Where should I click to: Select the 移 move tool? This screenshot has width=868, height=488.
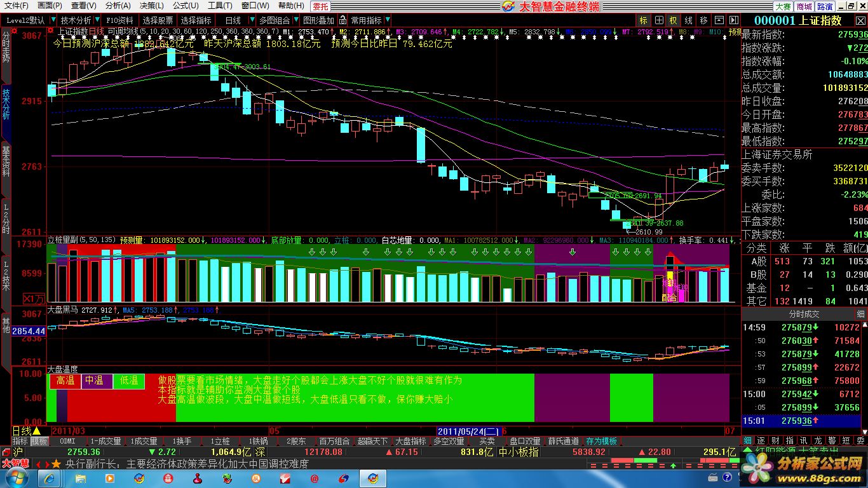coord(703,20)
